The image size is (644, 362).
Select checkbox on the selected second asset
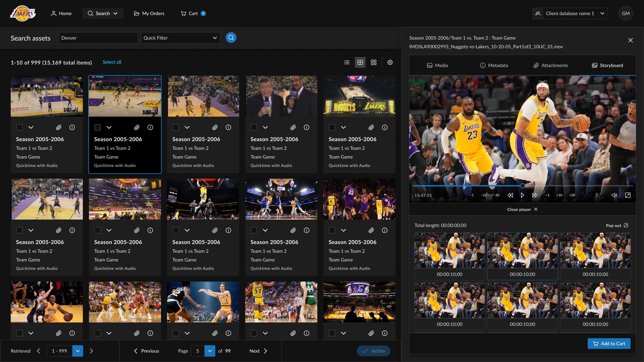point(97,127)
